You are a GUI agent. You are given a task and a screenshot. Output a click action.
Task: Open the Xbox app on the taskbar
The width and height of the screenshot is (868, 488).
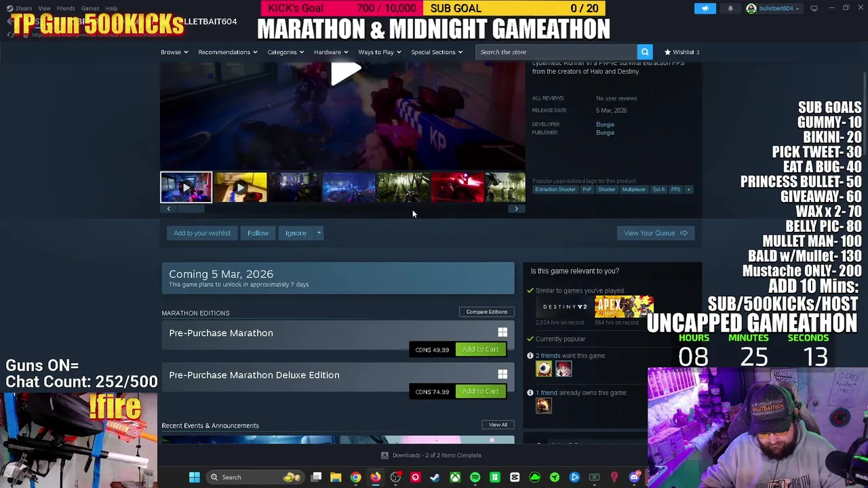pos(455,477)
